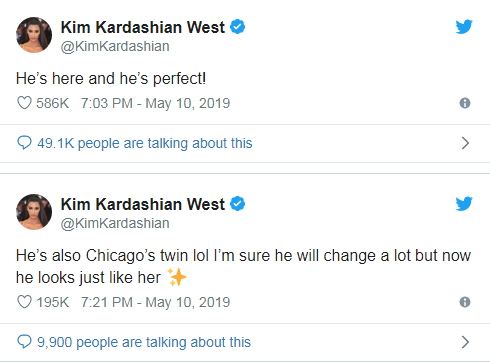This screenshot has width=490, height=362.
Task: Open the 7:03 PM - May 10, 2019 timestamp
Action: click(155, 103)
